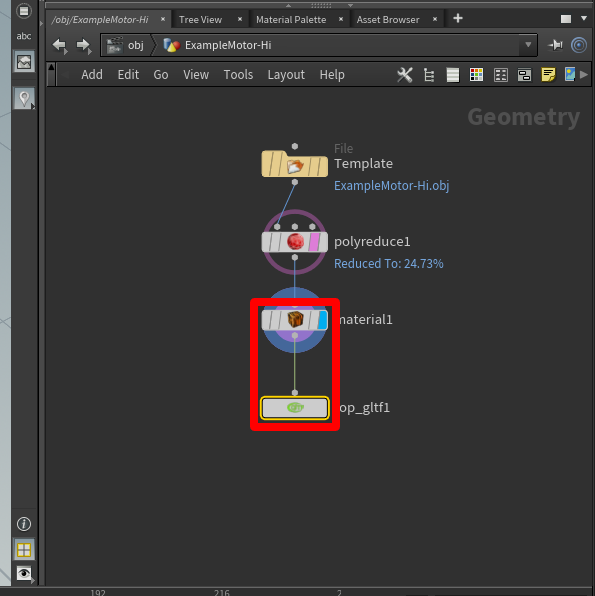Click the blue follow-selection target icon
Image resolution: width=595 pixels, height=596 pixels.
coord(579,45)
